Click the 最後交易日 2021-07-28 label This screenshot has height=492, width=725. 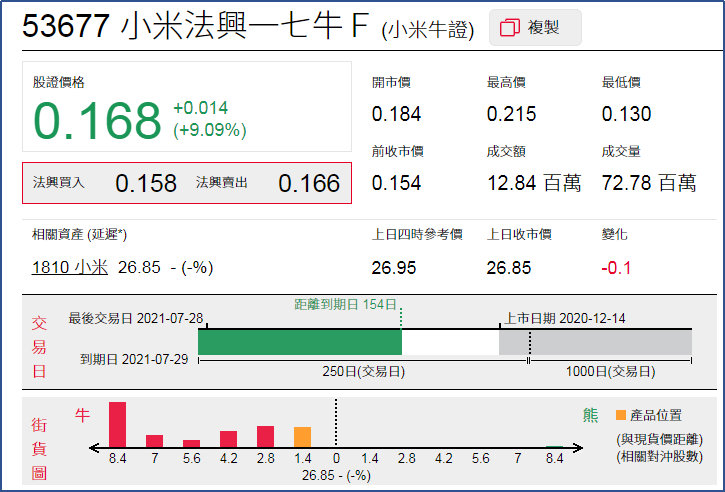pyautogui.click(x=136, y=318)
